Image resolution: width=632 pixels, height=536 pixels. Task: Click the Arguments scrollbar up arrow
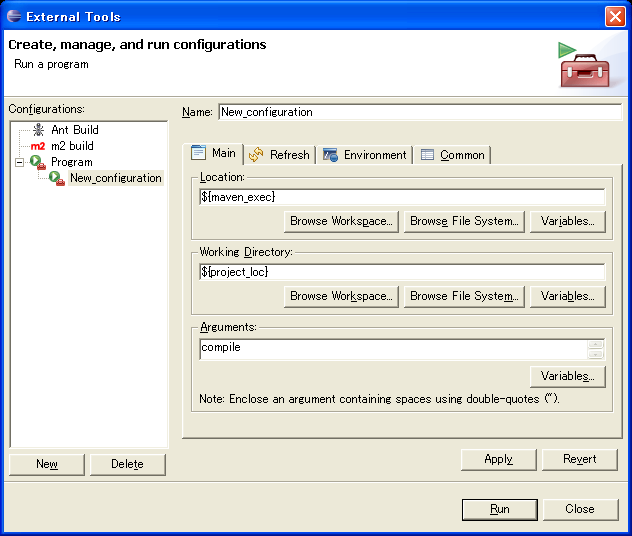(x=596, y=344)
